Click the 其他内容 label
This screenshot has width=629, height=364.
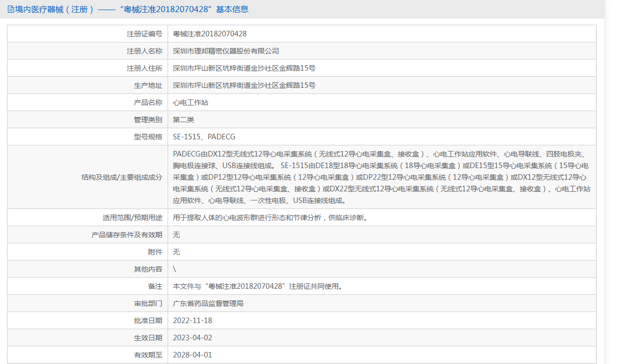click(148, 269)
